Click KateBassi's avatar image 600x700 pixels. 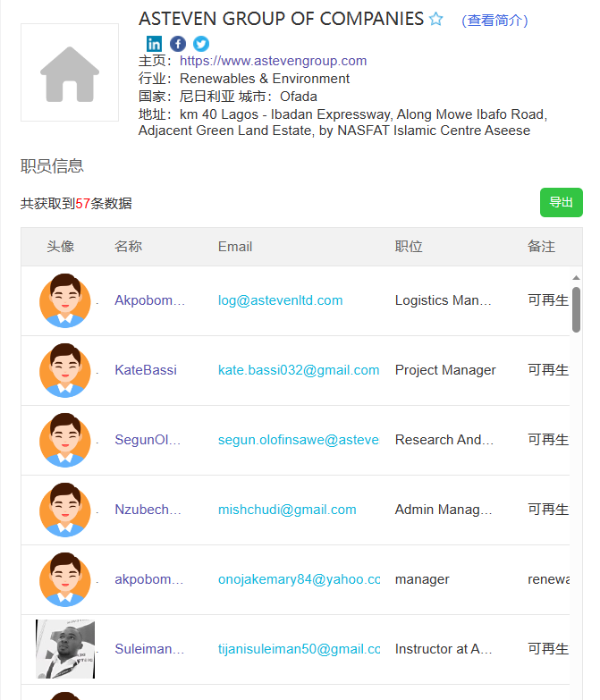pyautogui.click(x=65, y=370)
